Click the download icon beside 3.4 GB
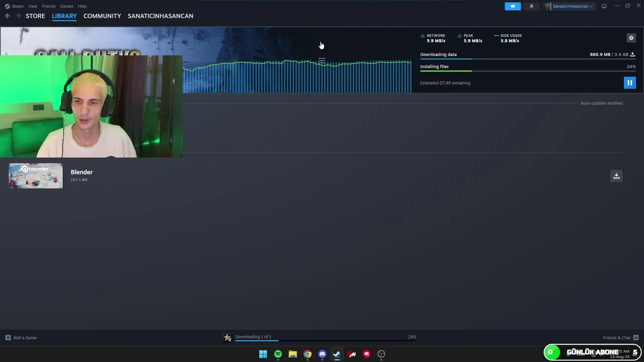 [632, 54]
